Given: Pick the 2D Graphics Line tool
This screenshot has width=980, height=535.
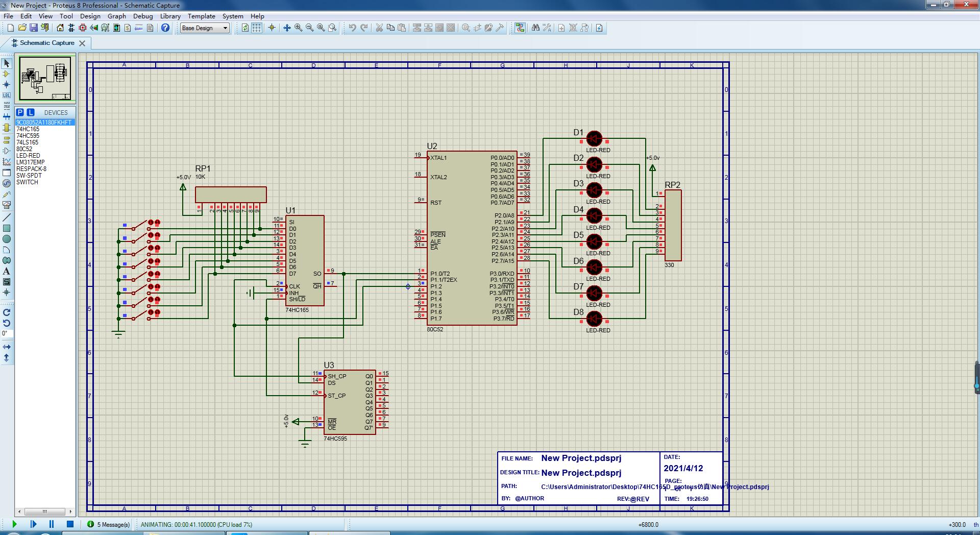Looking at the screenshot, I should [7, 217].
